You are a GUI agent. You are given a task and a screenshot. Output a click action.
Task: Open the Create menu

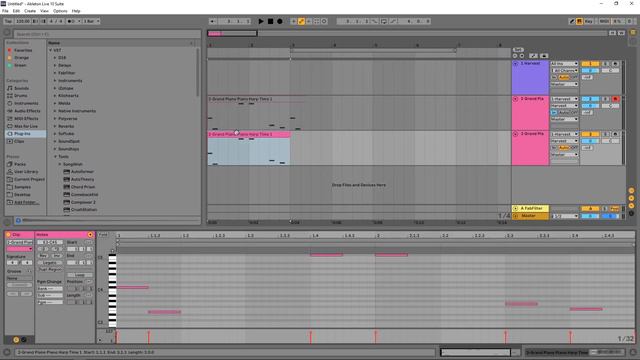[30, 11]
